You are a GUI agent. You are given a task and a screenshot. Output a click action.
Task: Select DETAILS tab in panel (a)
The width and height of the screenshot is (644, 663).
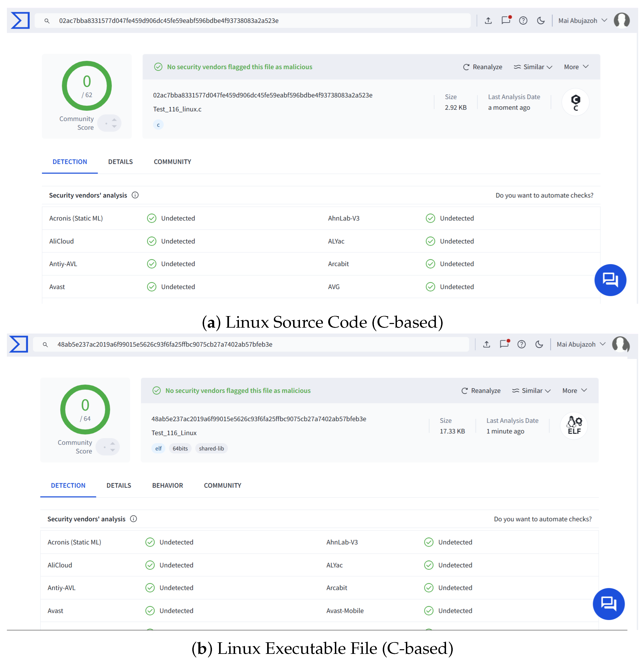click(x=120, y=162)
